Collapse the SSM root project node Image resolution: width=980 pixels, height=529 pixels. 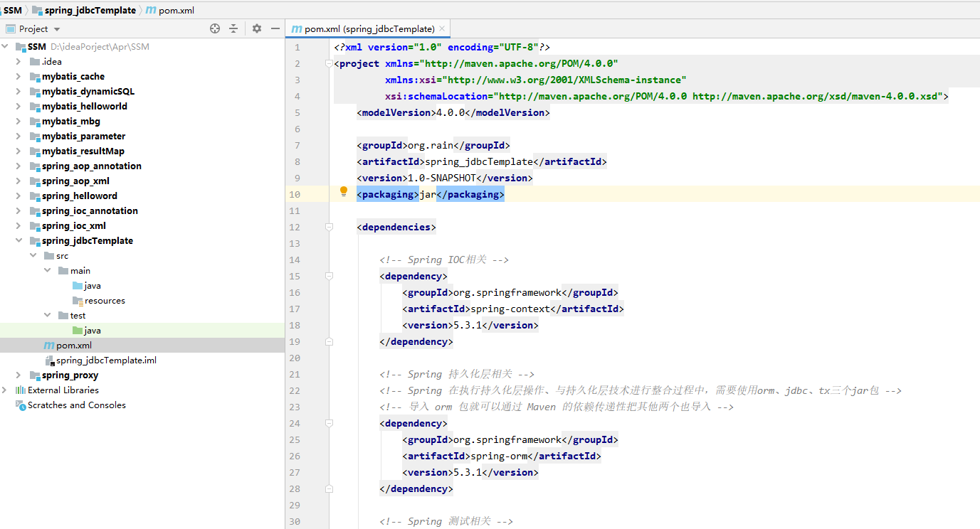[5, 47]
